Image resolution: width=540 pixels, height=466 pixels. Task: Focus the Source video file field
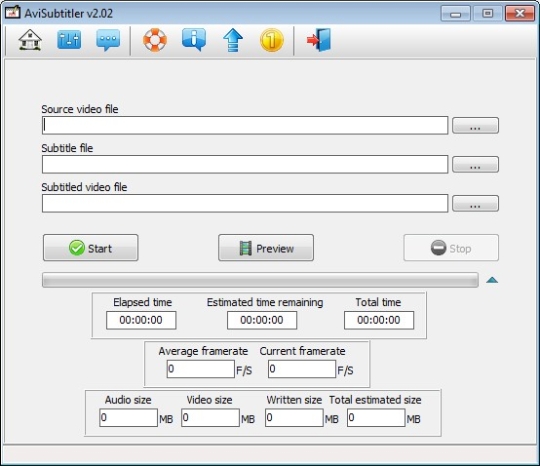pos(245,125)
